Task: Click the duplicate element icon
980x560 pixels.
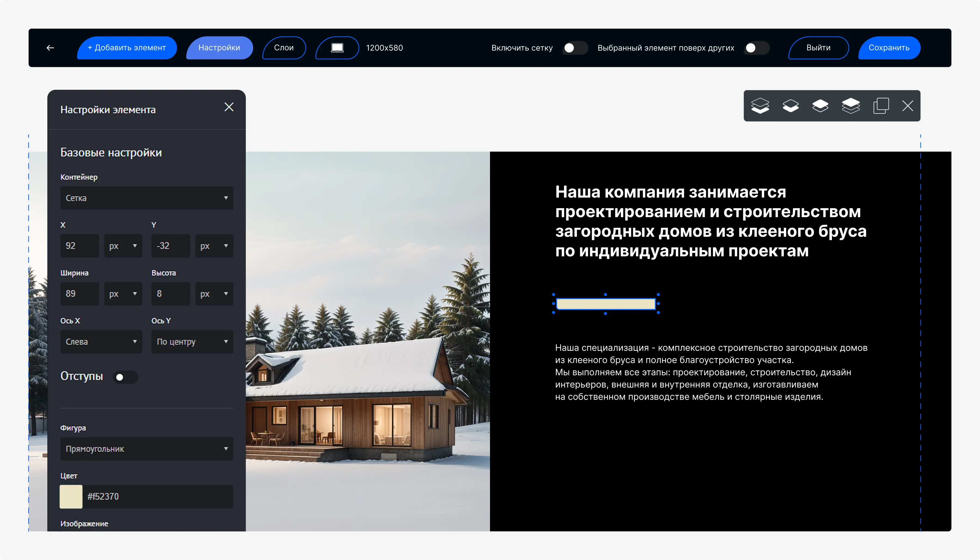Action: point(881,106)
